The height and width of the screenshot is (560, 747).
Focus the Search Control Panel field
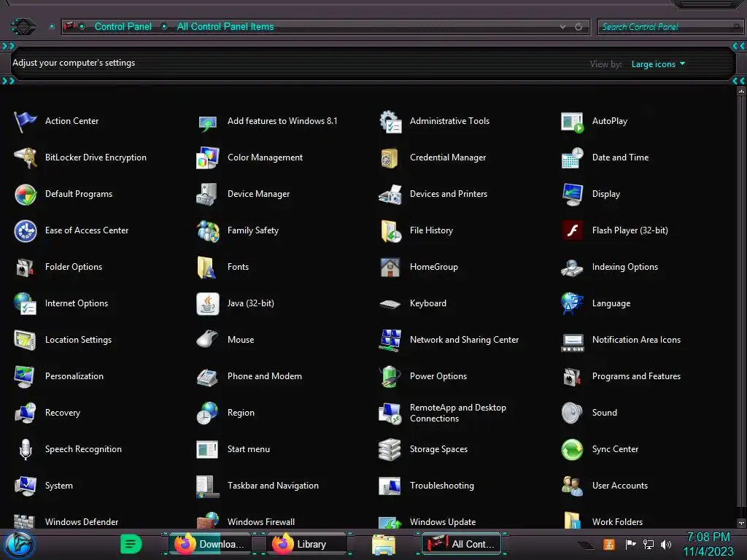(670, 27)
